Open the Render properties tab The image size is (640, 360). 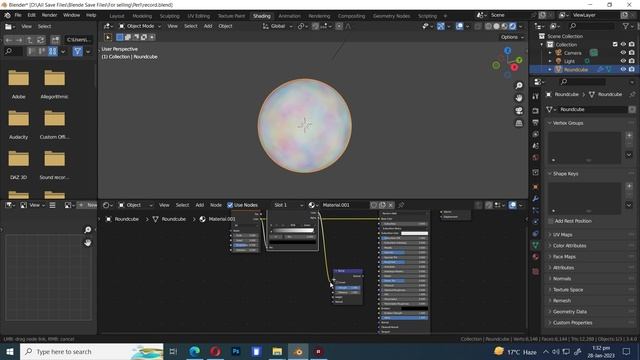click(x=536, y=111)
